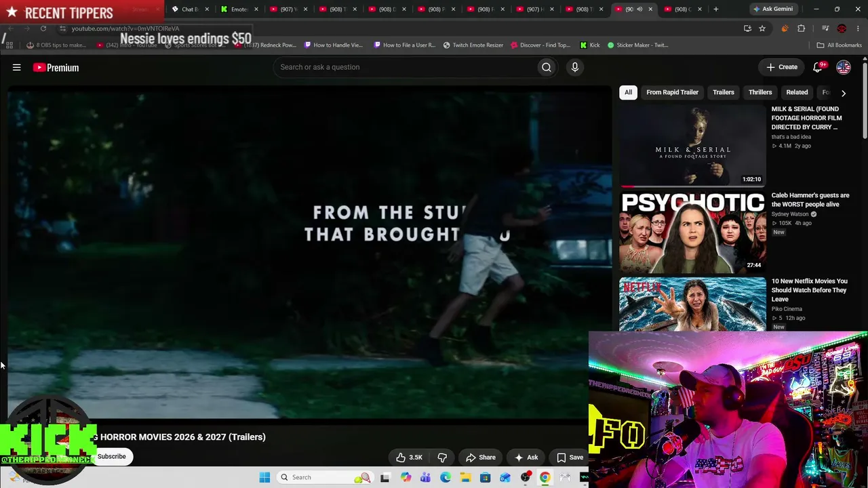Viewport: 868px width, 488px height.
Task: Save the video to a playlist
Action: (x=570, y=457)
